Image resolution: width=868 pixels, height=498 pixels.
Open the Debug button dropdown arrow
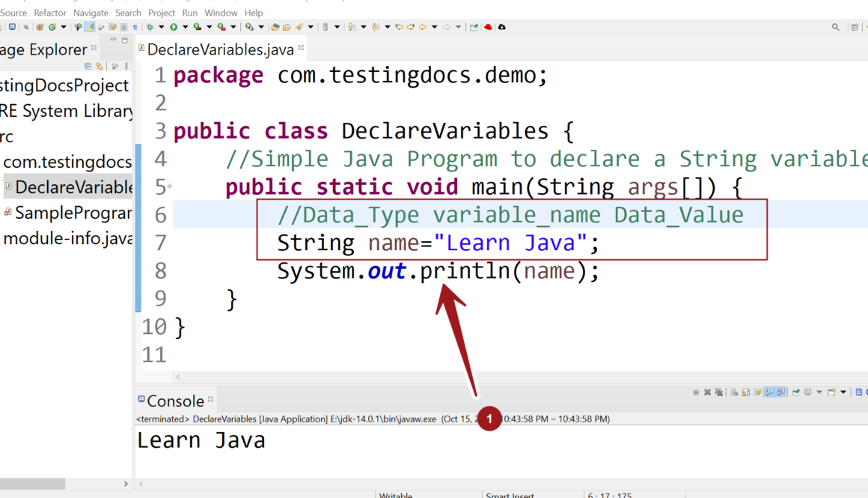(160, 27)
